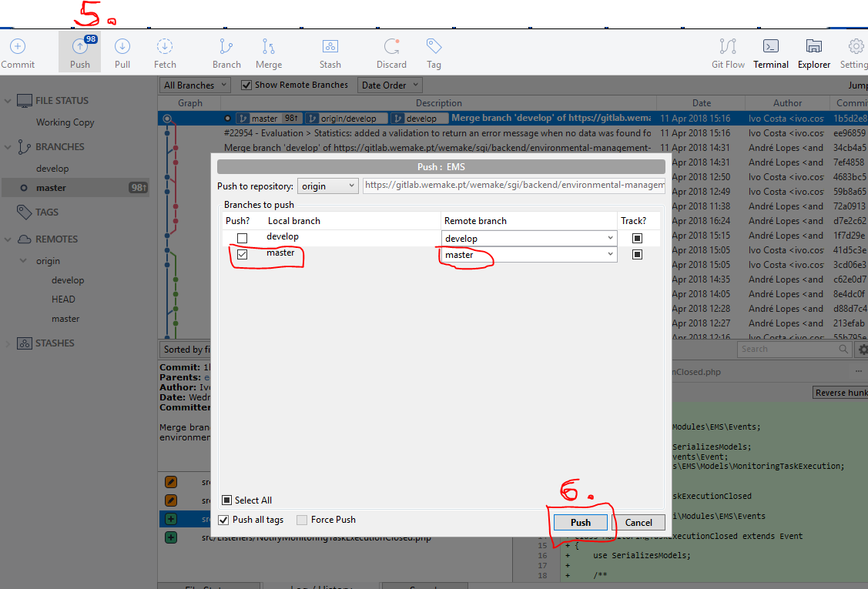The image size is (868, 589).
Task: Enable the Force Push checkbox
Action: 302,520
